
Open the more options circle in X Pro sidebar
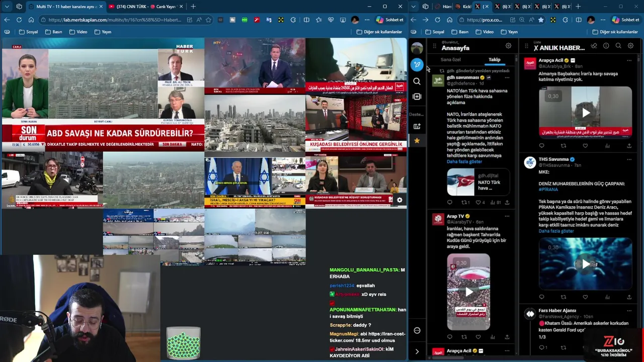pos(417,330)
